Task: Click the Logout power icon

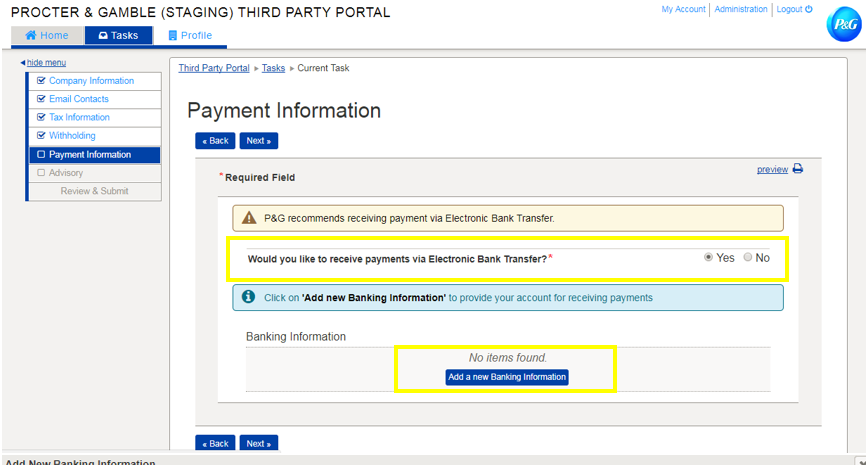Action: point(809,9)
